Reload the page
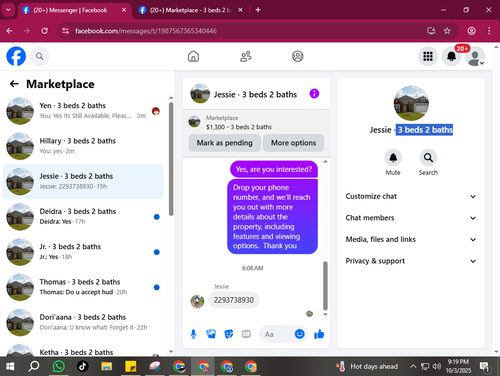Image resolution: width=500 pixels, height=376 pixels. 44,31
